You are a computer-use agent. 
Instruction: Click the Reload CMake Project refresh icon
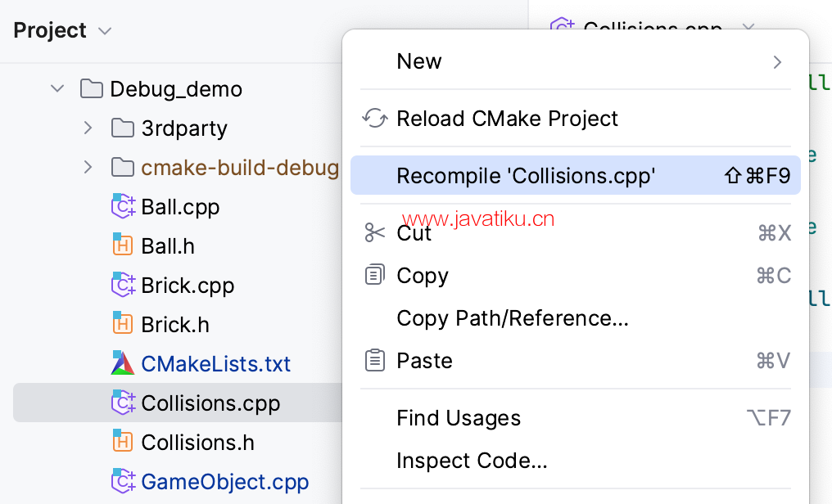(374, 118)
